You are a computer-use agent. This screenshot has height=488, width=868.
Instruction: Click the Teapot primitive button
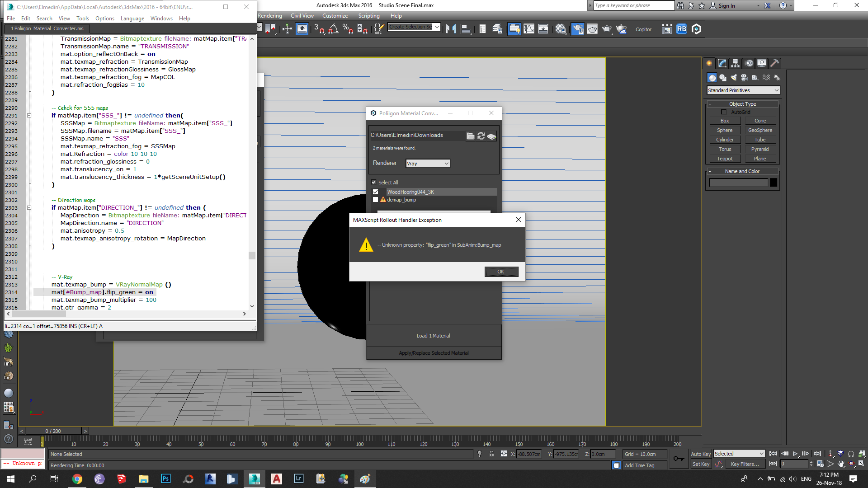724,159
